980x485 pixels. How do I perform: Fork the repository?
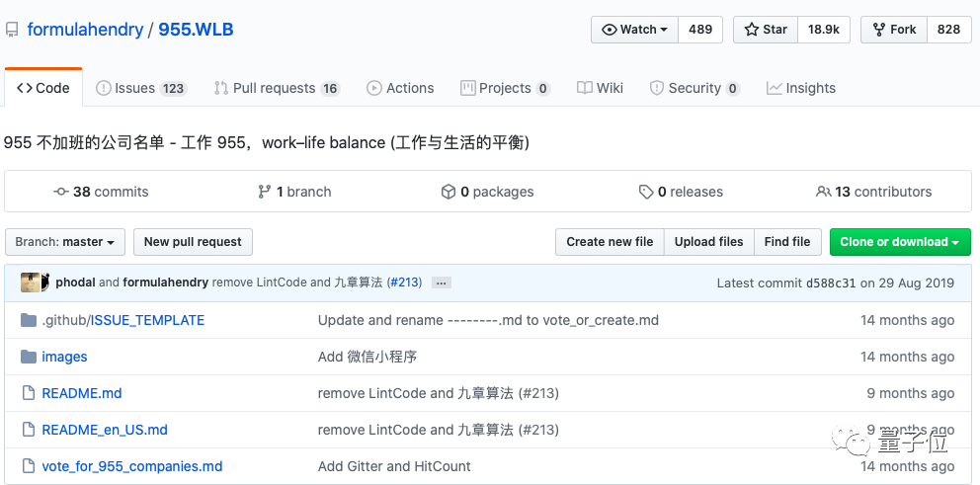(894, 30)
